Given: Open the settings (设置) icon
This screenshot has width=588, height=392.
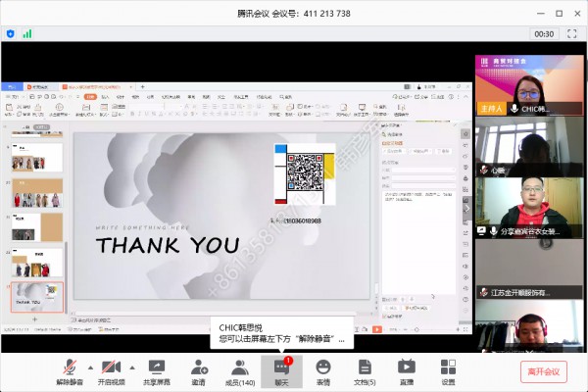Looking at the screenshot, I should point(448,367).
